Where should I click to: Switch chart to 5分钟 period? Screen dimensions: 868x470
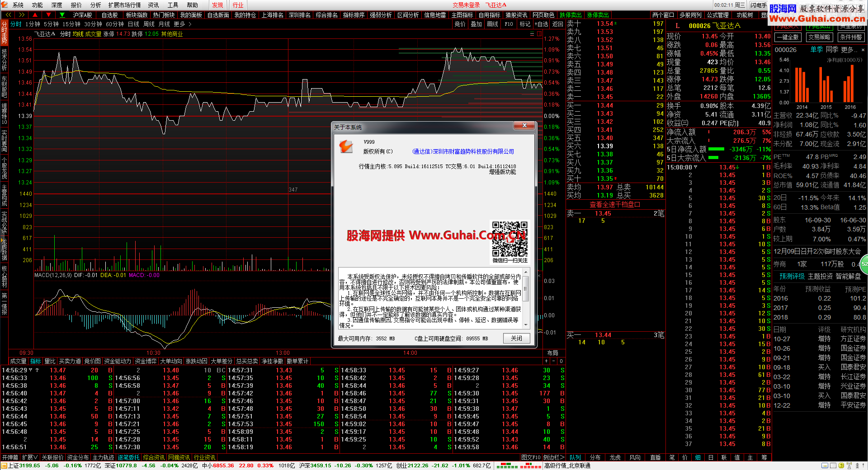(51, 24)
